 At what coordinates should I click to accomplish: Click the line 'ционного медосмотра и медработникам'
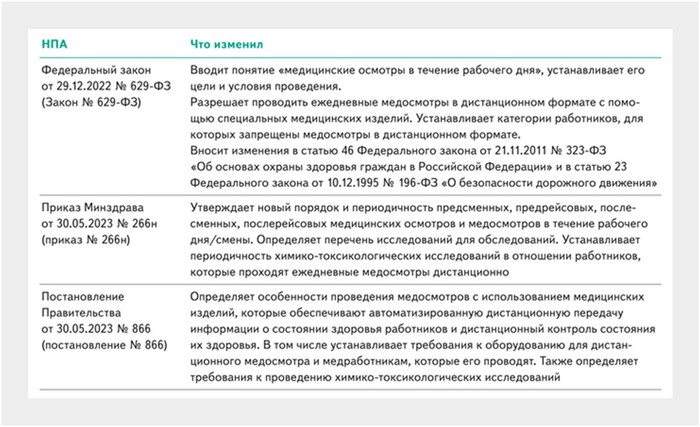point(414,361)
